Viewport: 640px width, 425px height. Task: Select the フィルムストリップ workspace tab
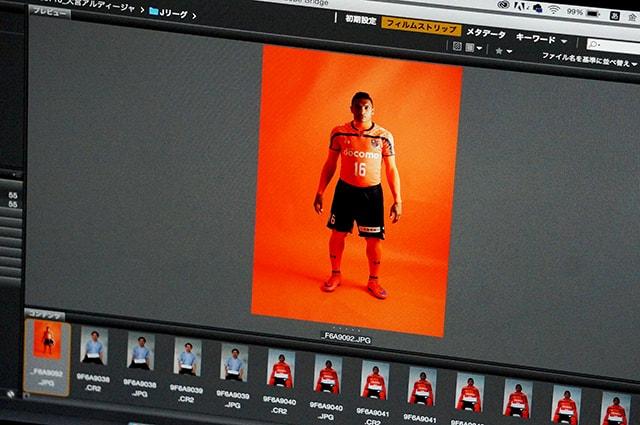421,27
